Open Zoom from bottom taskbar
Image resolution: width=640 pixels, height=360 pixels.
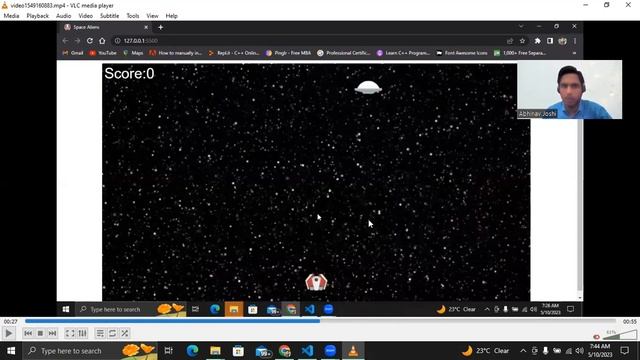click(x=330, y=351)
